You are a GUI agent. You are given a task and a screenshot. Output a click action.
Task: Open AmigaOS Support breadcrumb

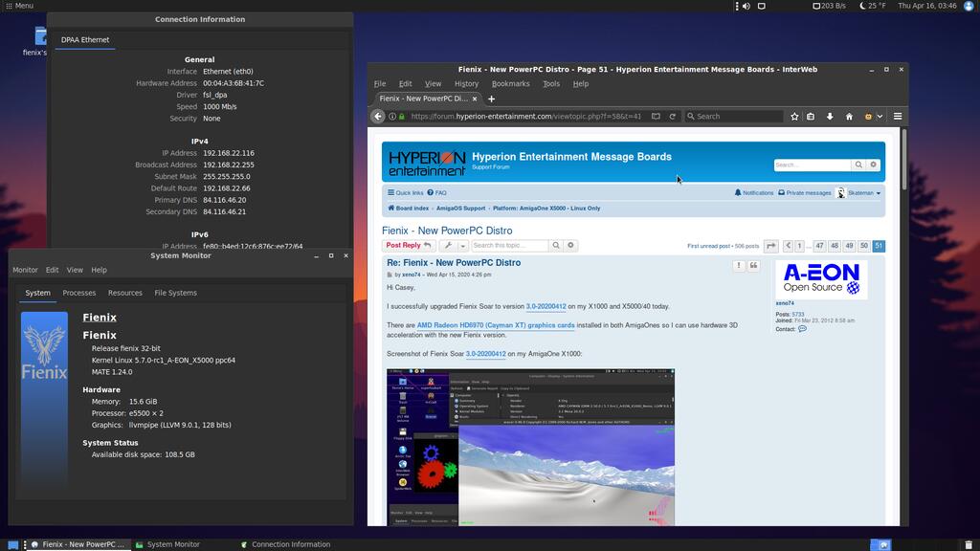coord(460,208)
